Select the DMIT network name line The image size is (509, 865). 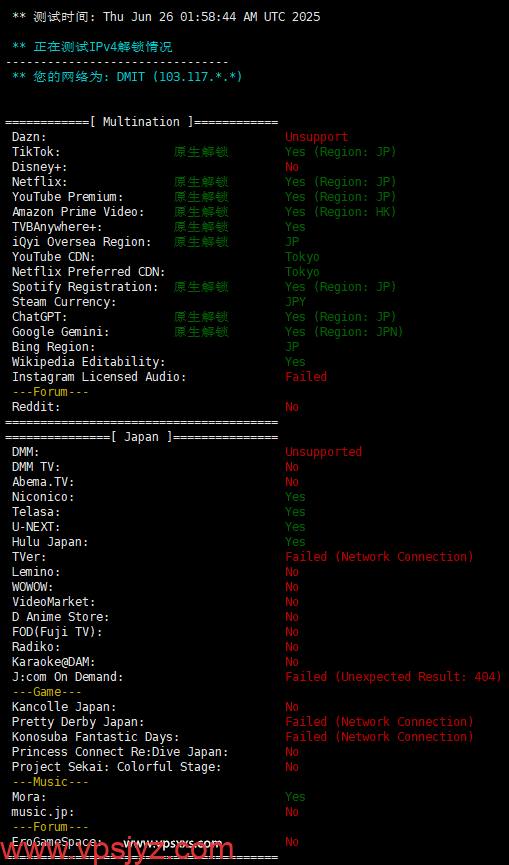(127, 77)
